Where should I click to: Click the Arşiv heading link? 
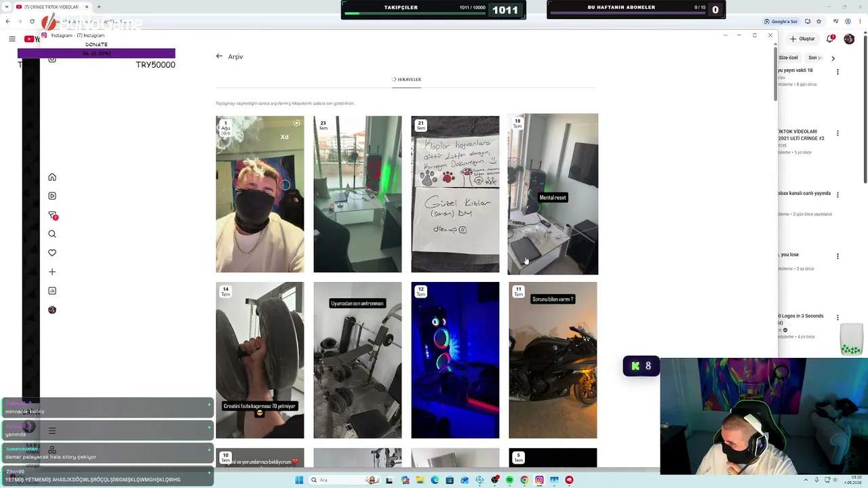coord(235,56)
